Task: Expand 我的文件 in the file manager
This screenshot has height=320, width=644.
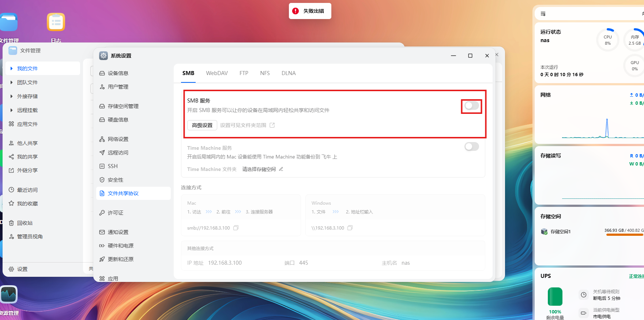Action: click(x=11, y=68)
